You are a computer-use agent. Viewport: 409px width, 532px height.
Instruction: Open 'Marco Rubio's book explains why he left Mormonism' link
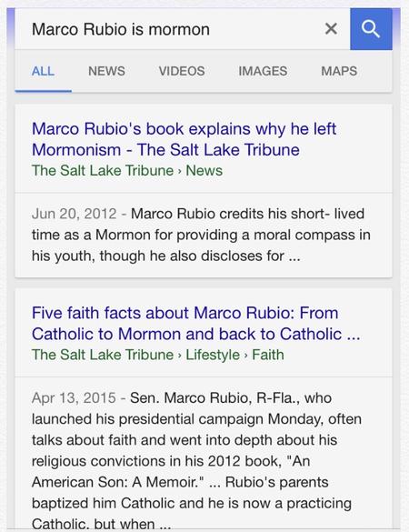tap(185, 139)
